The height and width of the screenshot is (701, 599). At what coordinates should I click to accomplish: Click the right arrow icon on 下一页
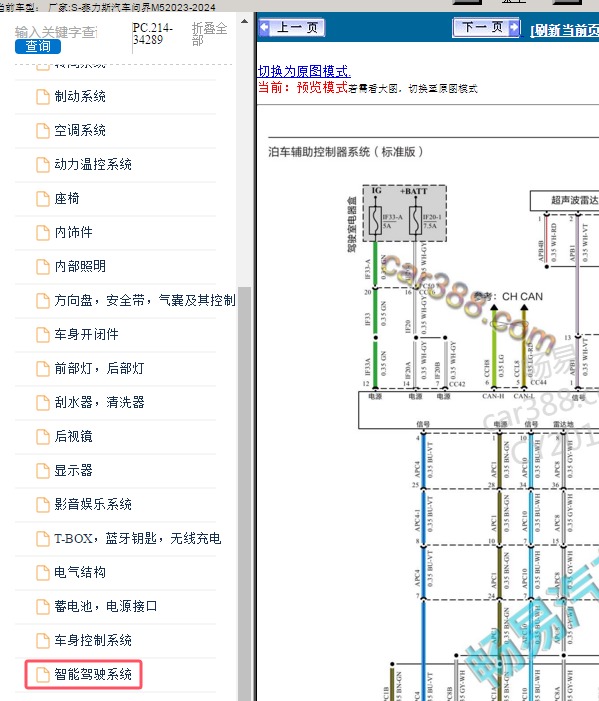tap(514, 27)
